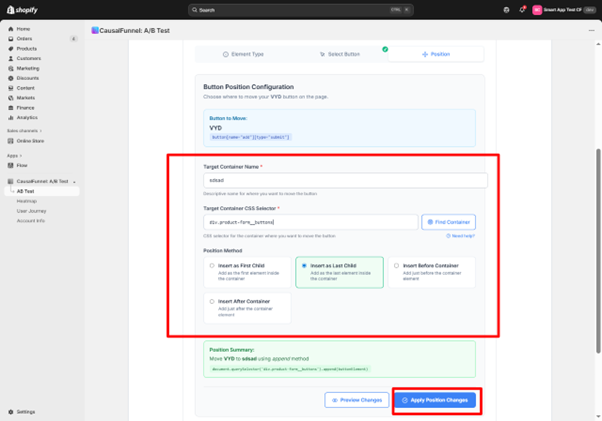Select Insert as First Child option
This screenshot has width=602, height=421.
(212, 265)
